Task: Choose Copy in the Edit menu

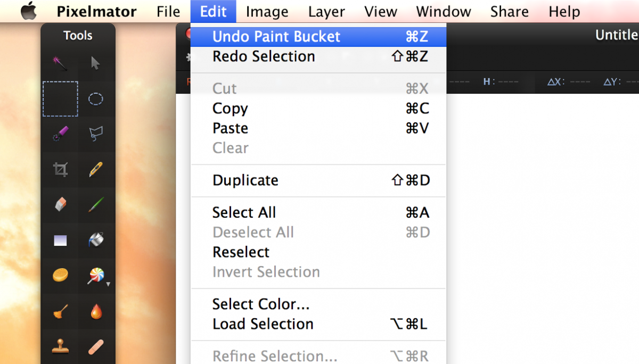Action: 318,109
